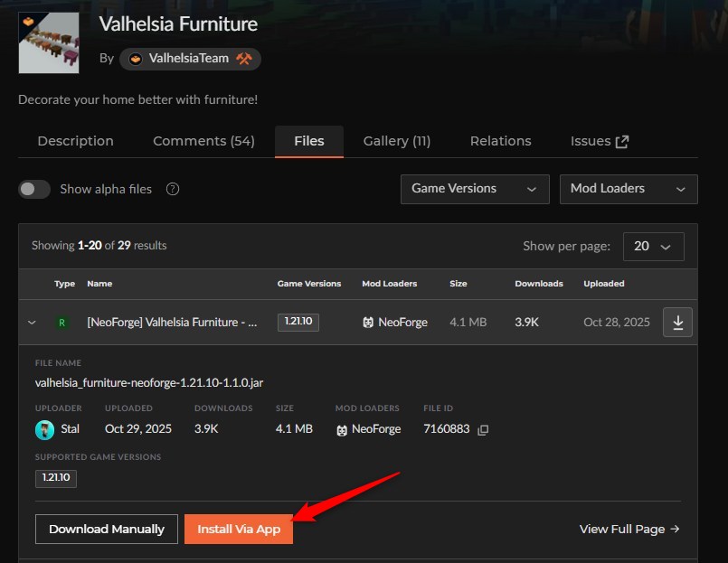
Task: Change the Show per page 20 dropdown
Action: click(x=653, y=247)
